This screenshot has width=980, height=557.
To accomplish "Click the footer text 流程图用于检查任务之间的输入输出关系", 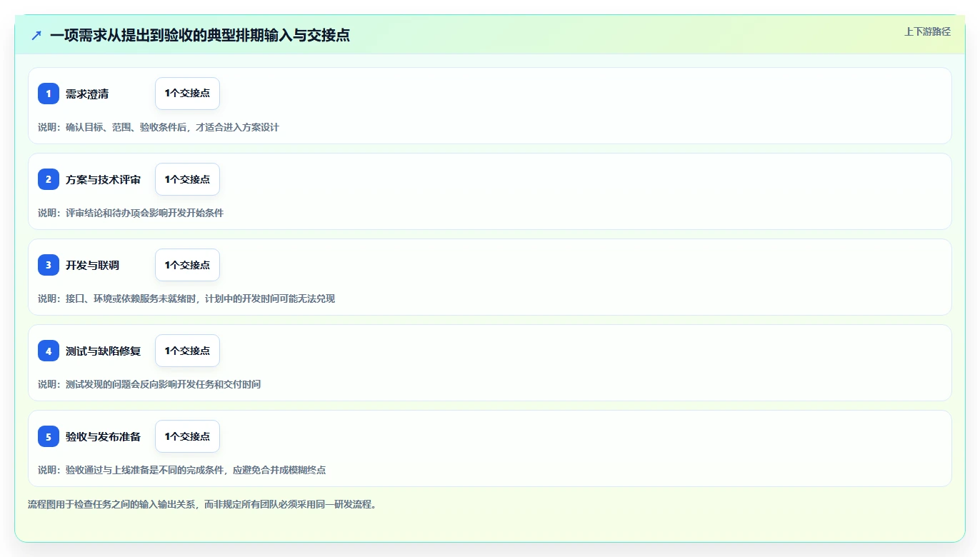I will 202,504.
